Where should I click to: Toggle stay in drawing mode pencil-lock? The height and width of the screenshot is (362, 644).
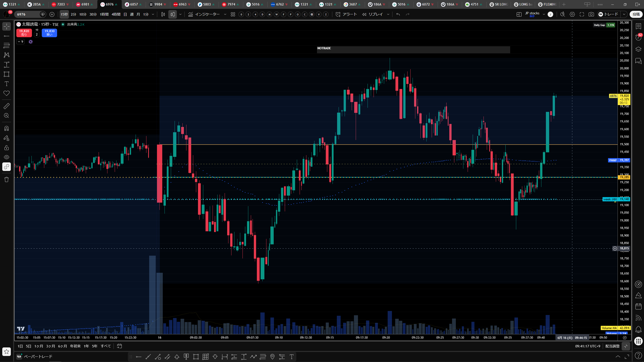[7, 138]
